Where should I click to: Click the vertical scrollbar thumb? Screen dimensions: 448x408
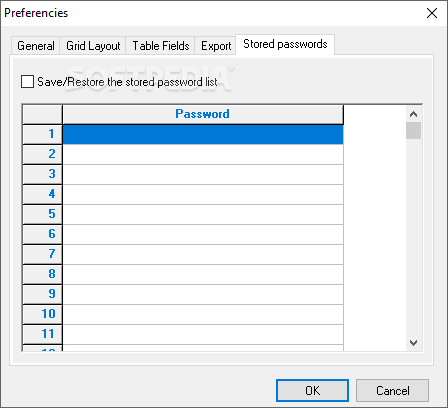click(413, 130)
